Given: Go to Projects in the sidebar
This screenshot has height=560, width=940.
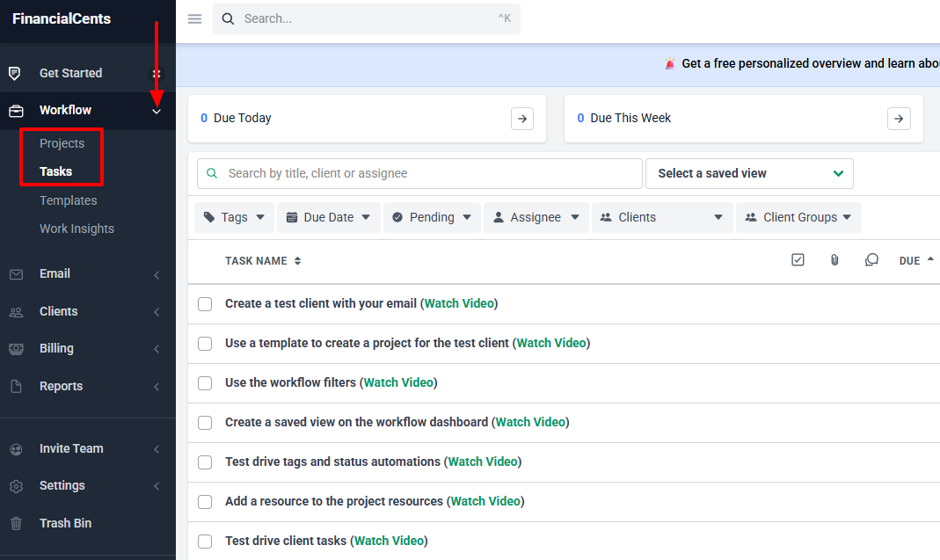Looking at the screenshot, I should (62, 143).
